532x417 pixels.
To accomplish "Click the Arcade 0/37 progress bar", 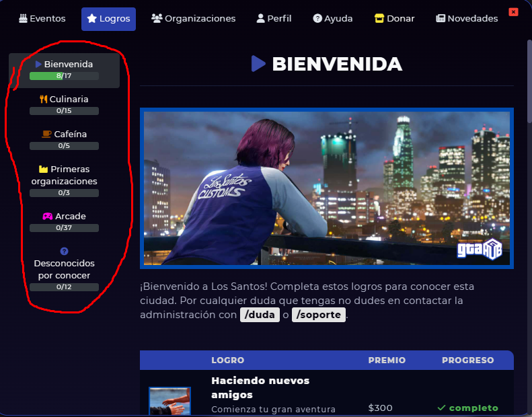I will (64, 228).
